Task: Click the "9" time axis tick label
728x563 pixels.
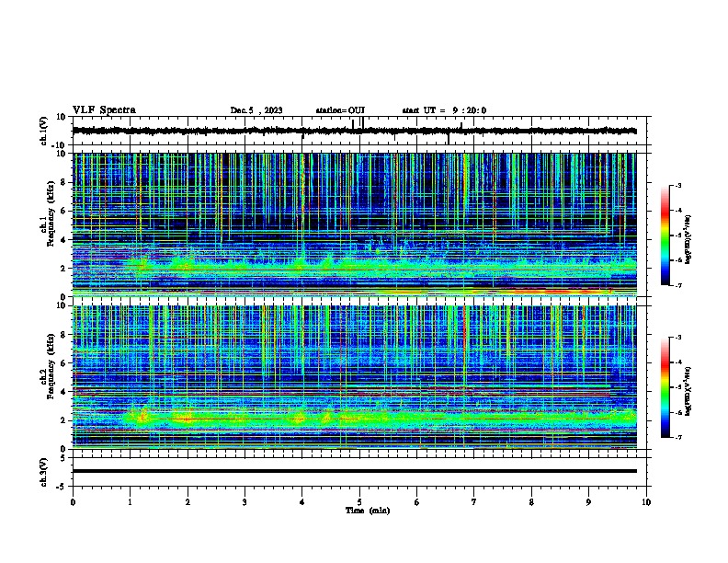Action: tap(588, 502)
